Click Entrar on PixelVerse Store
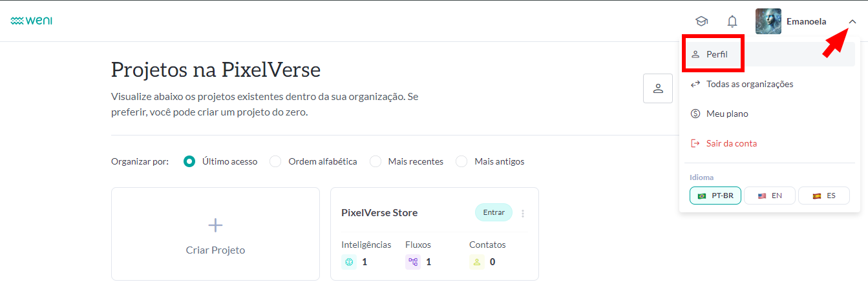 click(494, 212)
